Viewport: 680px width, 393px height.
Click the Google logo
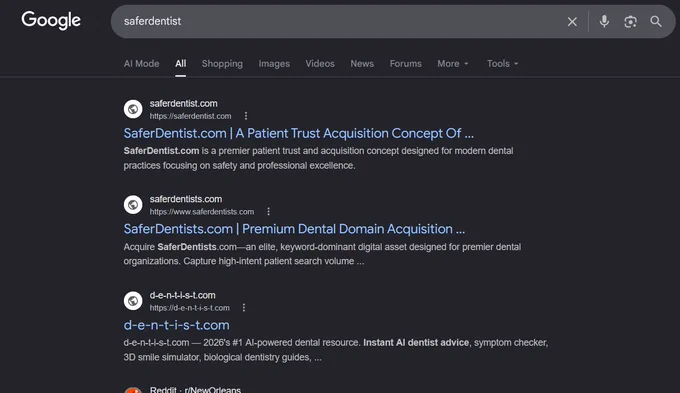pyautogui.click(x=51, y=20)
